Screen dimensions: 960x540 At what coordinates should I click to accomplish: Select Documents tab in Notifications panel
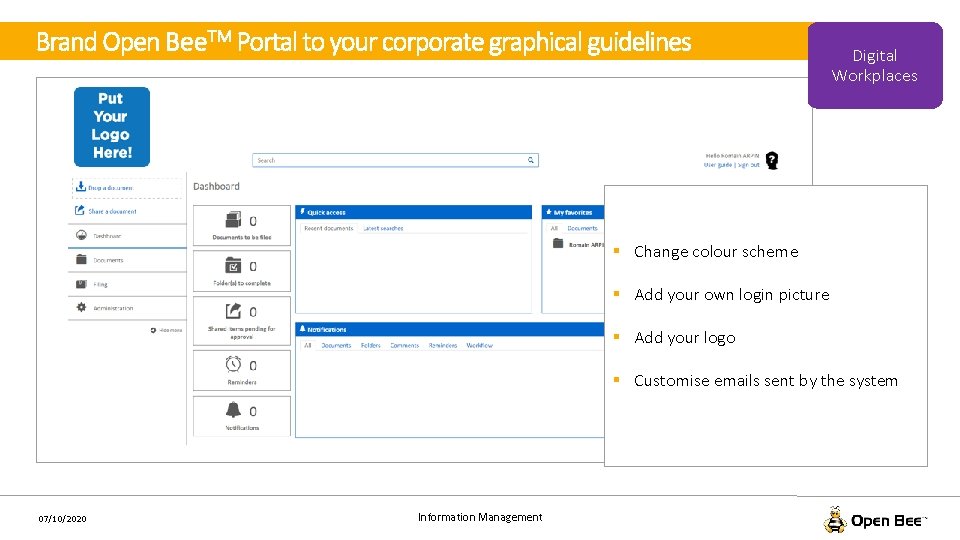click(x=336, y=345)
